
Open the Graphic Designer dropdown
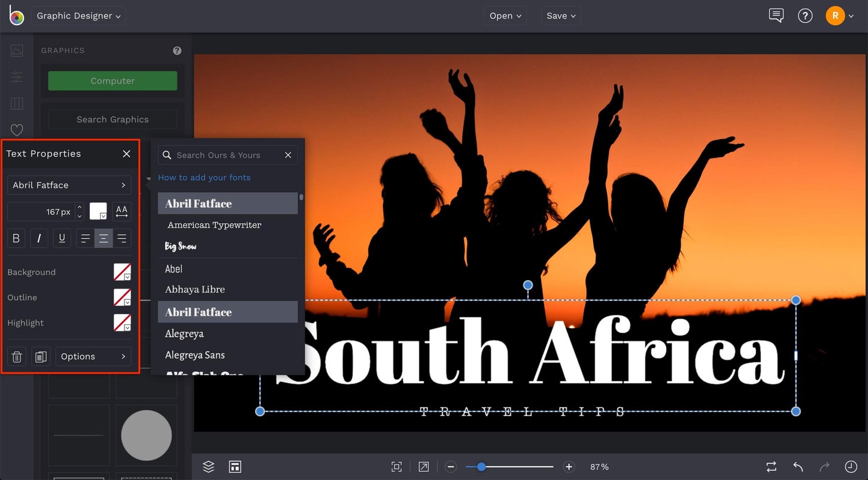(78, 16)
